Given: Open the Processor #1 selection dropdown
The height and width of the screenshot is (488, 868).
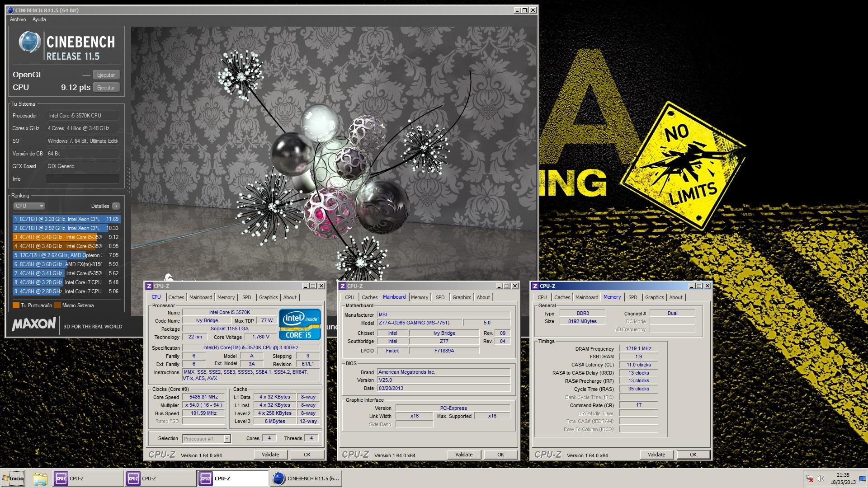Looking at the screenshot, I should point(207,439).
